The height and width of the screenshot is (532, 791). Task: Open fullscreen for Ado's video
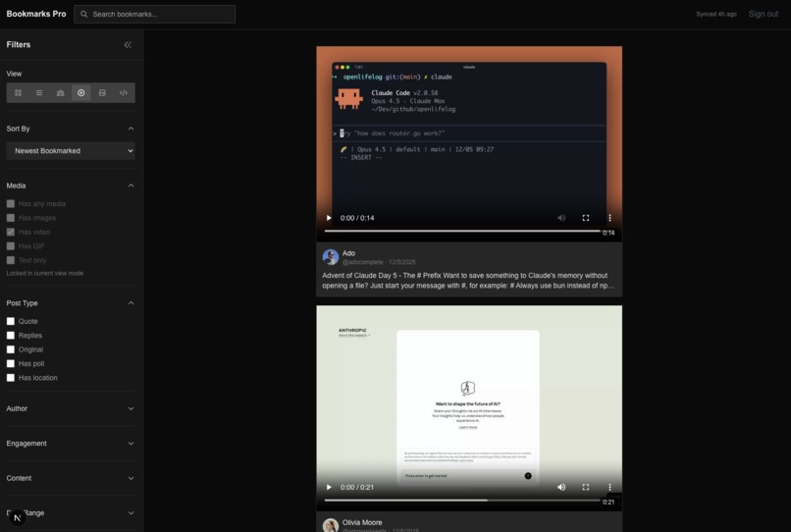point(586,218)
